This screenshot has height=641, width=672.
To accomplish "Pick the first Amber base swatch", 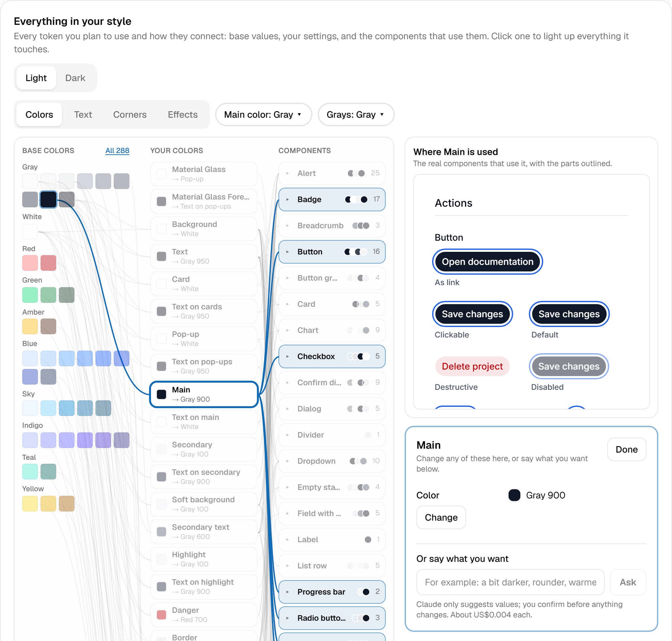I will [x=30, y=326].
